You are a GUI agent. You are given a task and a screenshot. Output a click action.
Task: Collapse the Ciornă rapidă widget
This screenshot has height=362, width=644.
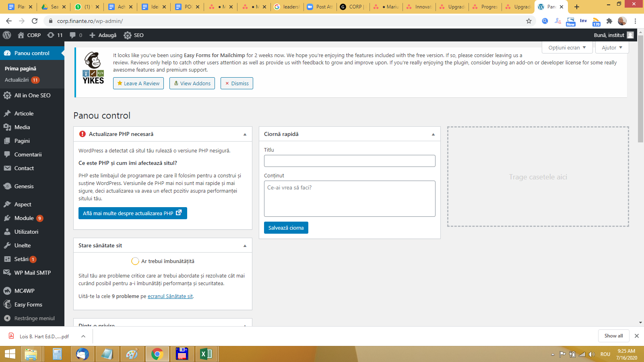tap(433, 134)
